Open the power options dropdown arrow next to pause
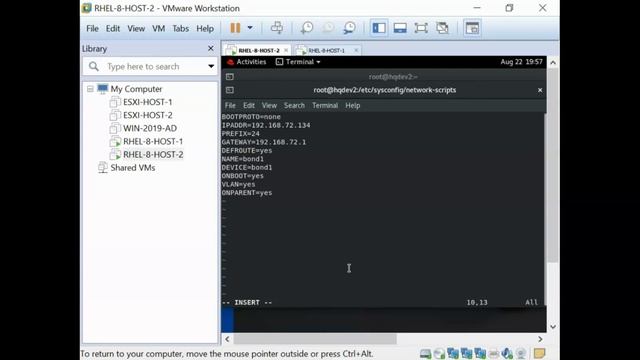Viewport: 640px width, 360px height. (250, 28)
